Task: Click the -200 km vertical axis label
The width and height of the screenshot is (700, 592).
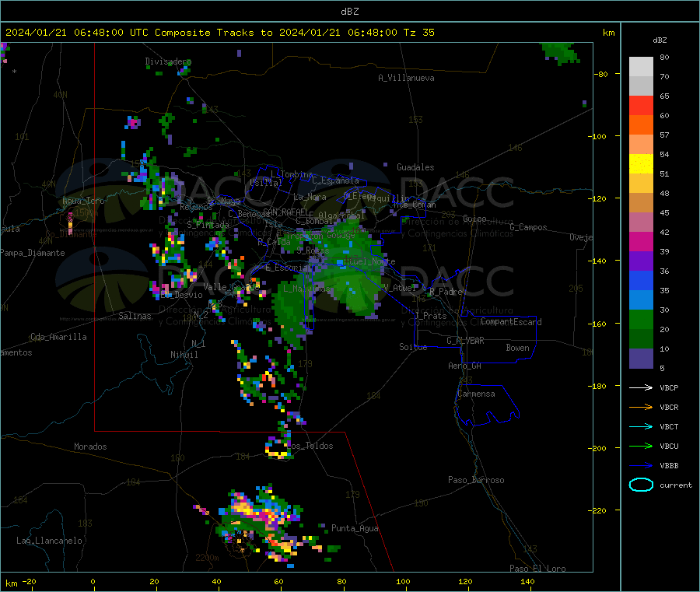Action: coord(599,448)
